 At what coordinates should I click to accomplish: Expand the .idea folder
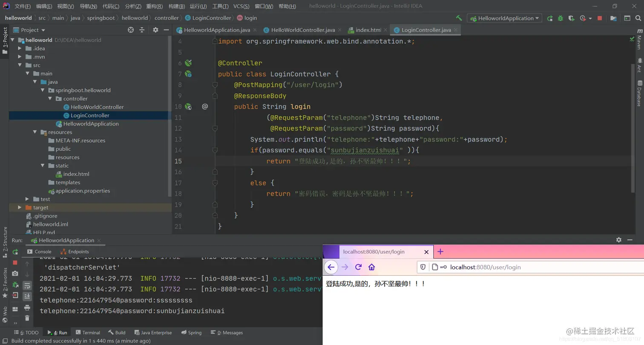click(x=20, y=48)
